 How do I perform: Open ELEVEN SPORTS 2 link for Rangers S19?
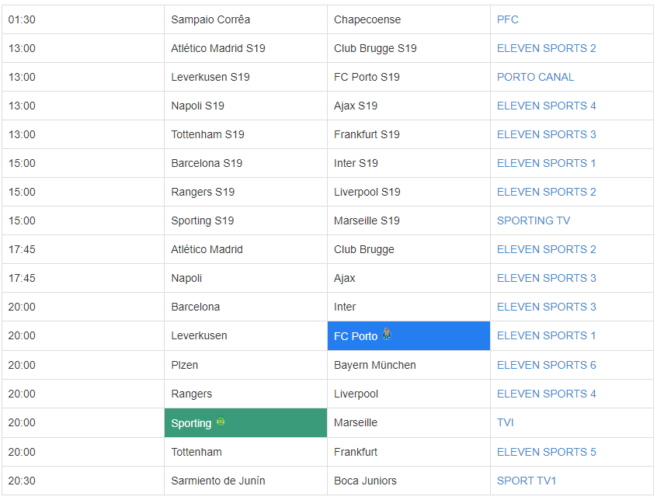[546, 192]
